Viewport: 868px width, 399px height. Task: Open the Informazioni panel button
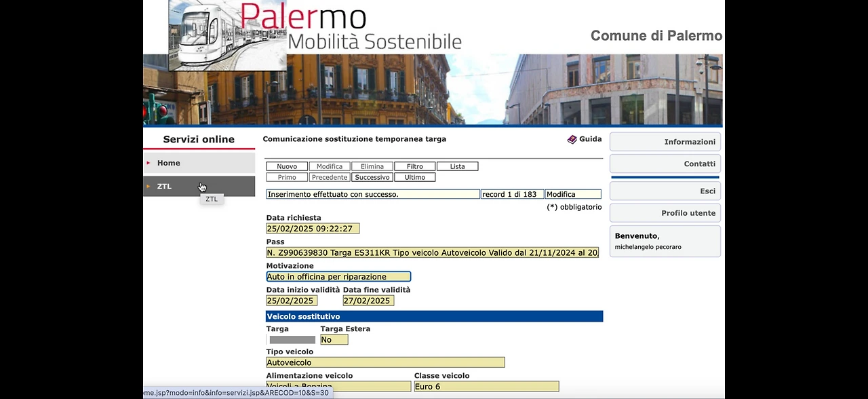click(665, 142)
